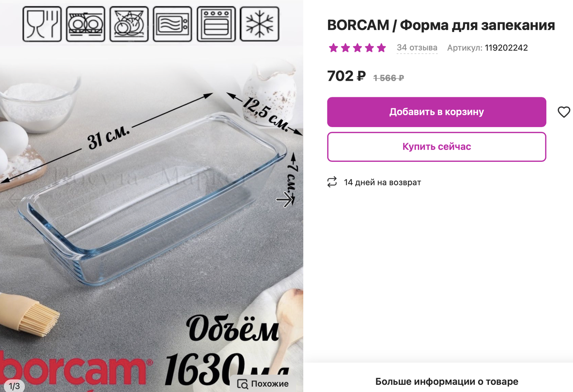Screen dimensions: 573x392
Task: Click the return arrows icon
Action: point(332,182)
